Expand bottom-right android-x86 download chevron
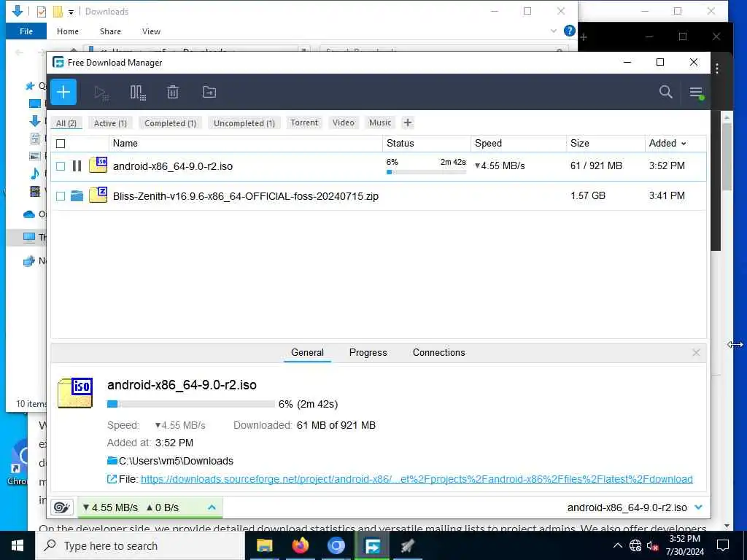 698,507
